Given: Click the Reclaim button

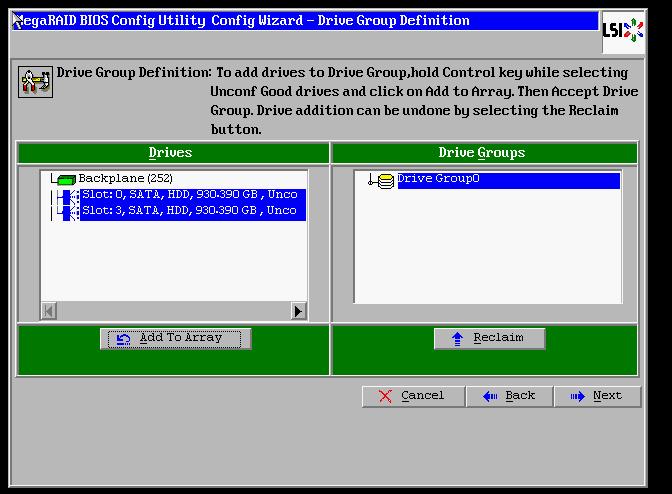Looking at the screenshot, I should [489, 338].
